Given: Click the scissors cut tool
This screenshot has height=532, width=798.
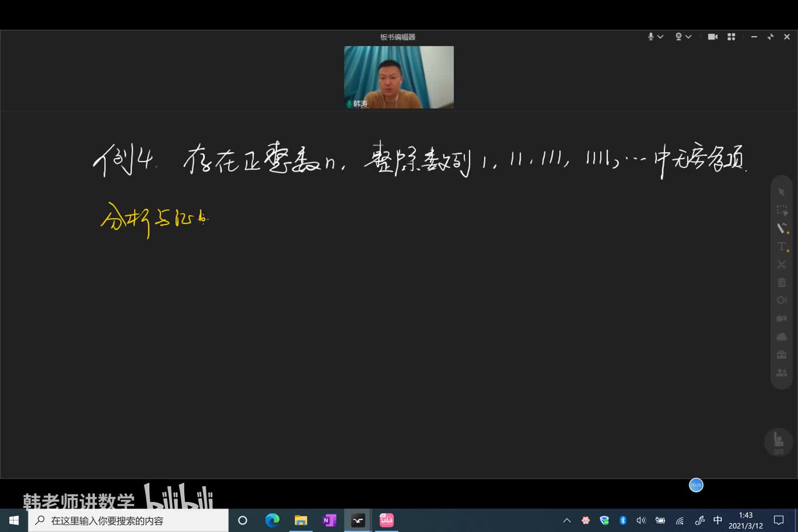Looking at the screenshot, I should coord(781,265).
